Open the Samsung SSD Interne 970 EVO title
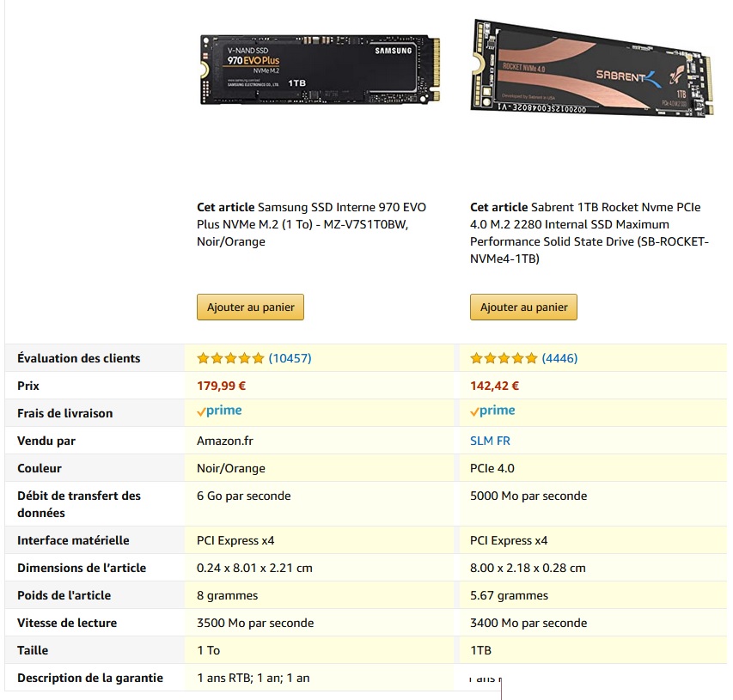 click(311, 224)
